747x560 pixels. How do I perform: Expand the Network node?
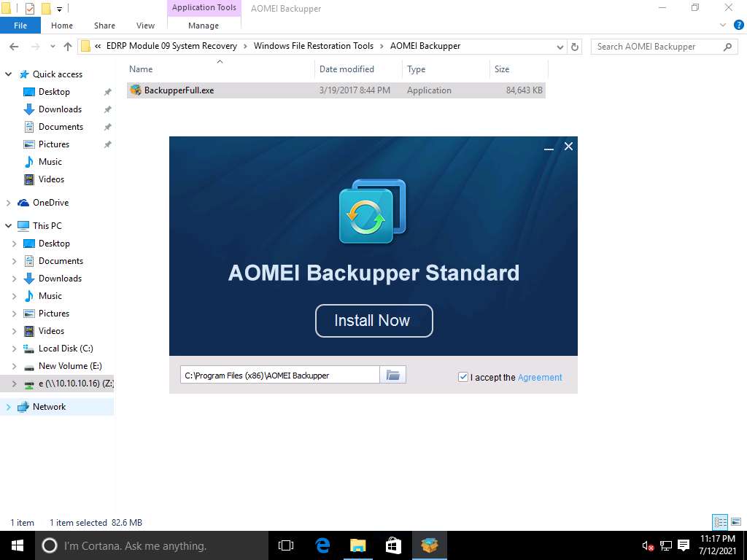coord(8,407)
